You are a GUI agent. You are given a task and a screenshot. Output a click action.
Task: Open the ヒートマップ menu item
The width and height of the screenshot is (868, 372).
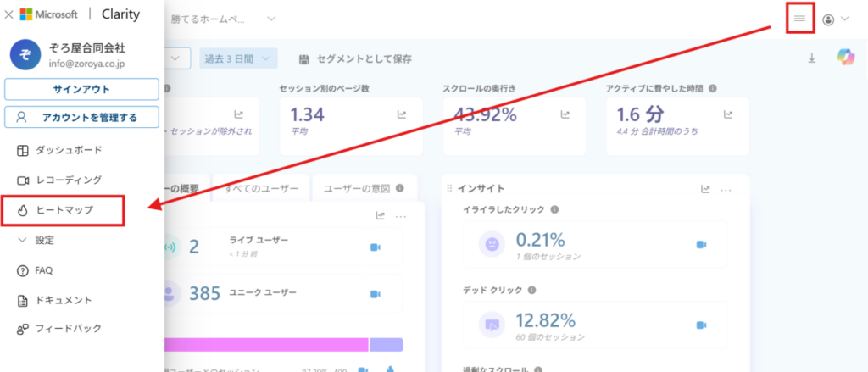coord(64,210)
